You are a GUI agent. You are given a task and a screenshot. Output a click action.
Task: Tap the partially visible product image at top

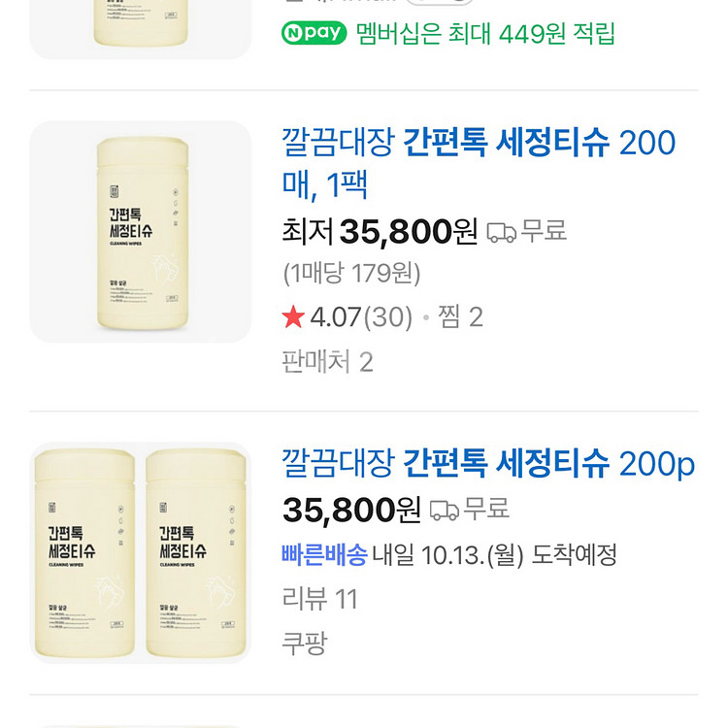pos(141,24)
